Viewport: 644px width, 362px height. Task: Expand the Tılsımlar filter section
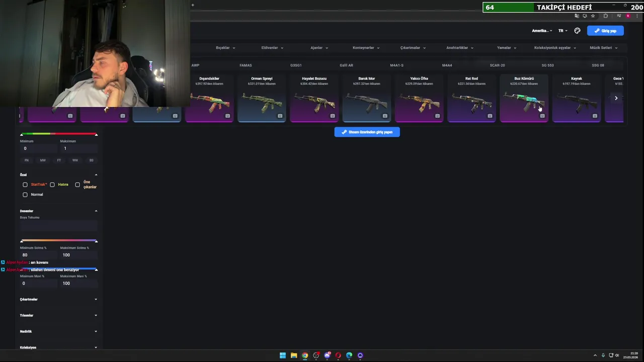[x=96, y=316]
